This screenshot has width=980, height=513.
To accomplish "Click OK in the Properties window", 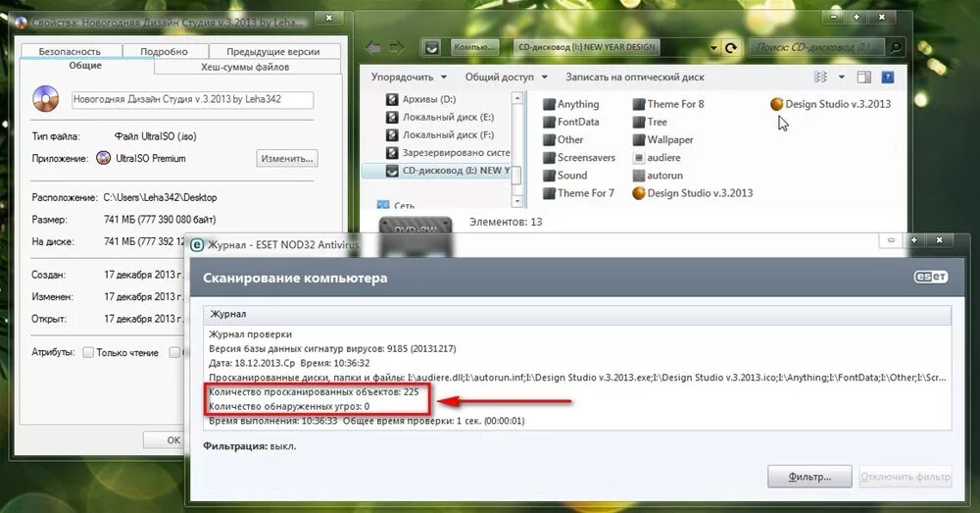I will pyautogui.click(x=173, y=439).
